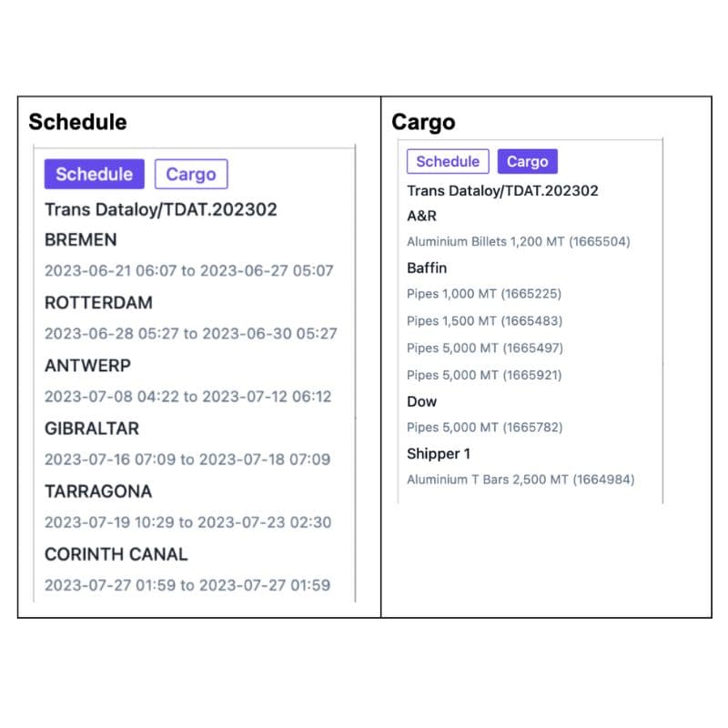This screenshot has width=728, height=728.
Task: Open Aluminium Billets 1,200 MT cargo line
Action: click(x=518, y=241)
